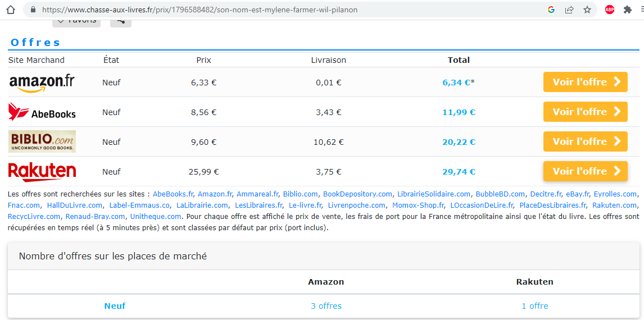644x320 pixels.
Task: Open the LibrairieSolidaire.com link
Action: (x=434, y=194)
